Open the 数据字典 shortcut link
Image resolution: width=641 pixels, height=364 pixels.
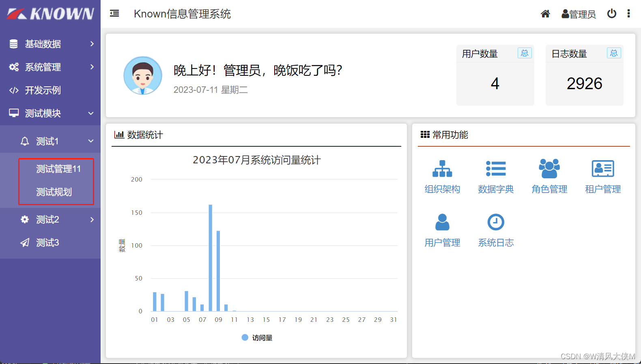(x=496, y=189)
